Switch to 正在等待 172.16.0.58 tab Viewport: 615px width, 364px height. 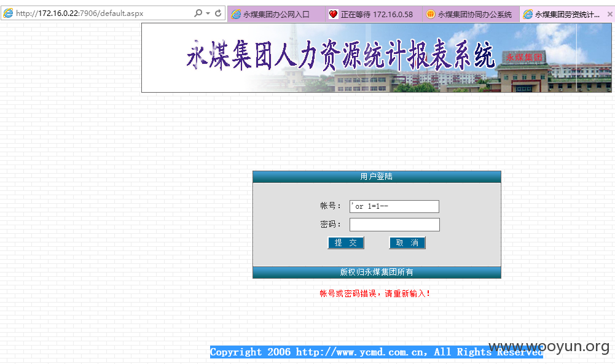pos(374,15)
